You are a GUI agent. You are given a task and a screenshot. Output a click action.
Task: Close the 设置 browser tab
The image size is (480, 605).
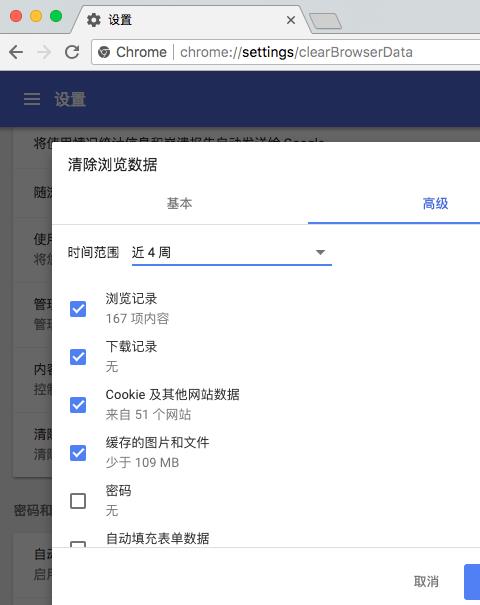click(x=291, y=20)
